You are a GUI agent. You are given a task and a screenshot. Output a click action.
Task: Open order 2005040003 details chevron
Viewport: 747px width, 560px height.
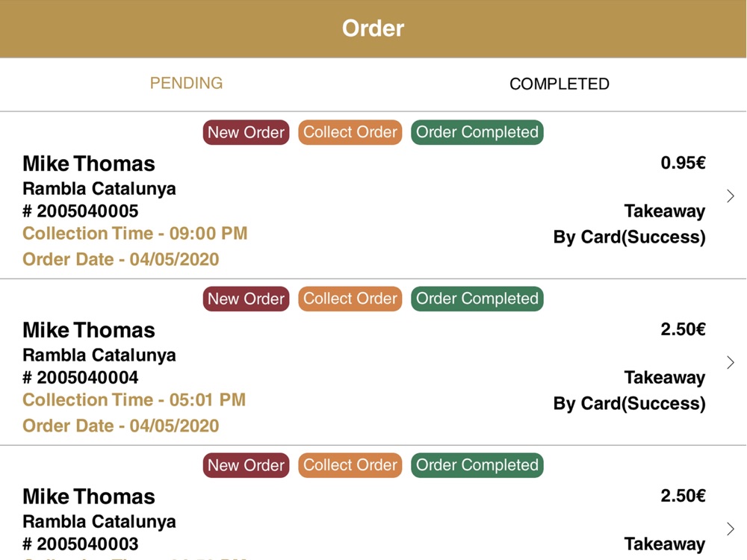coord(731,529)
